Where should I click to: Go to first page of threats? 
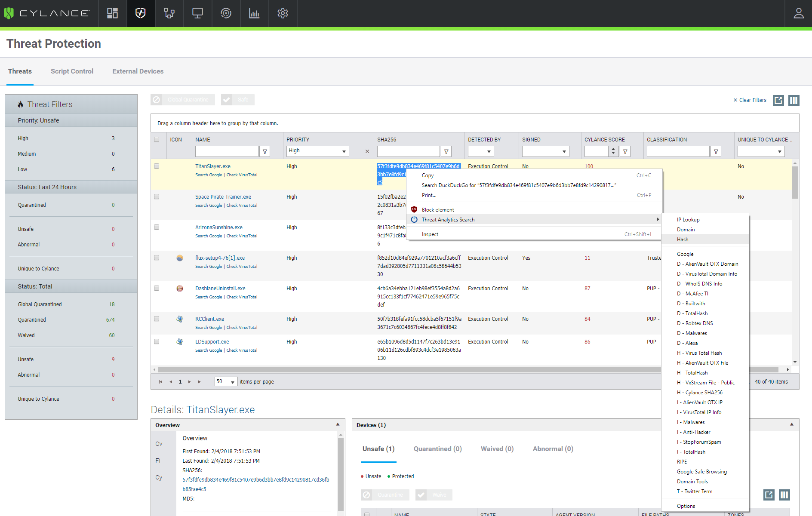click(x=160, y=382)
